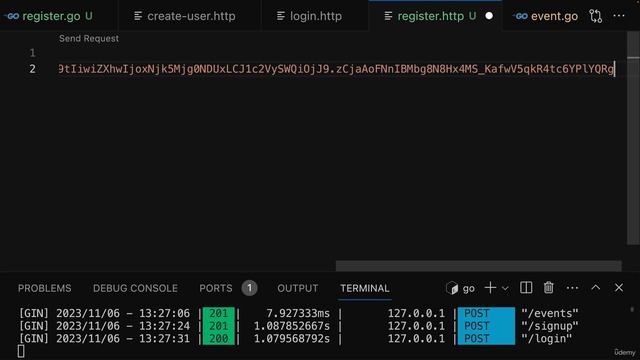Viewport: 640px width, 360px height.
Task: Click the Go file icon on event.go tab
Action: coord(520,16)
